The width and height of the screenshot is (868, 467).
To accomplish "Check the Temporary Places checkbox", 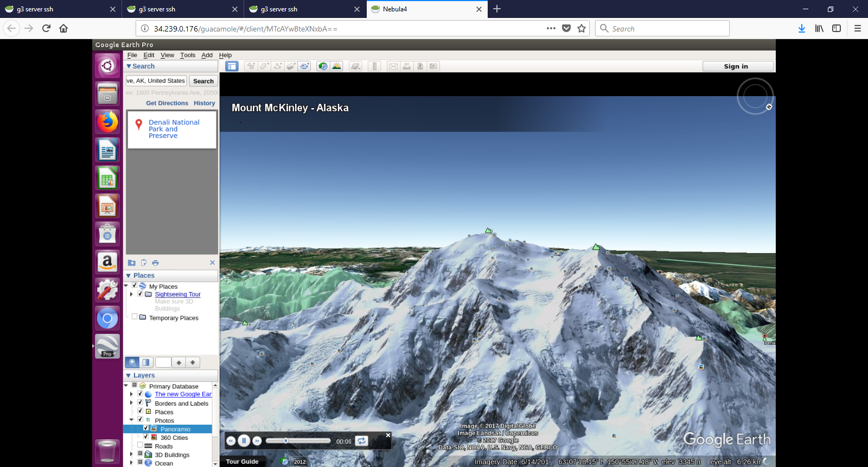I will 135,317.
